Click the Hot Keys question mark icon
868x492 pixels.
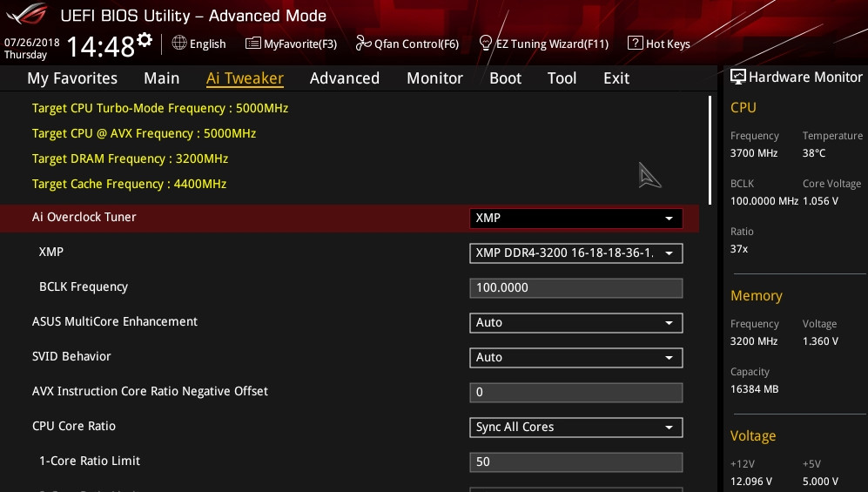(x=635, y=43)
